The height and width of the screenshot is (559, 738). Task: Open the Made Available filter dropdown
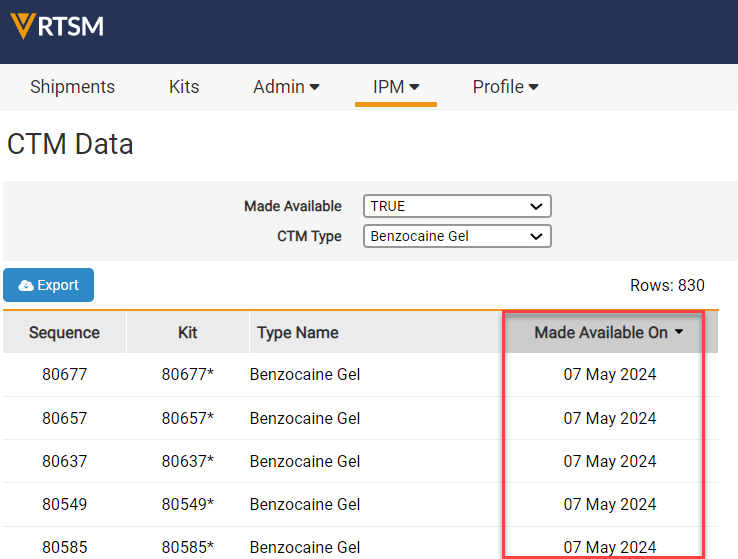click(x=457, y=206)
